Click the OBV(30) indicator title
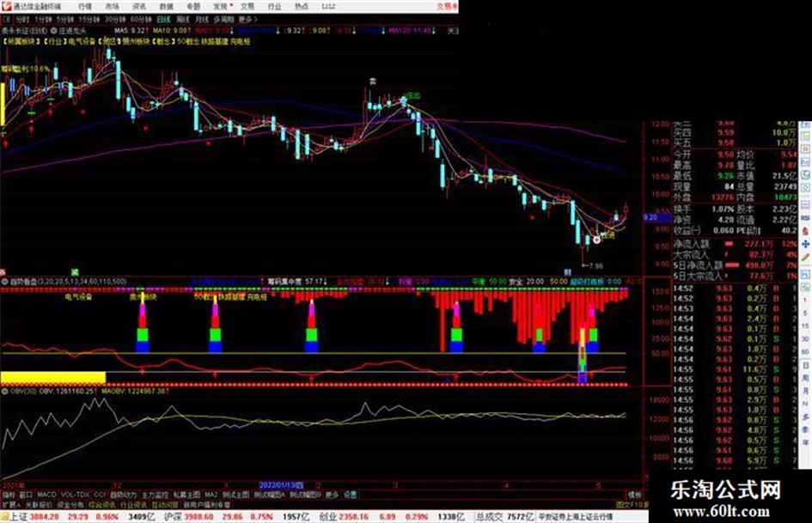 23,392
